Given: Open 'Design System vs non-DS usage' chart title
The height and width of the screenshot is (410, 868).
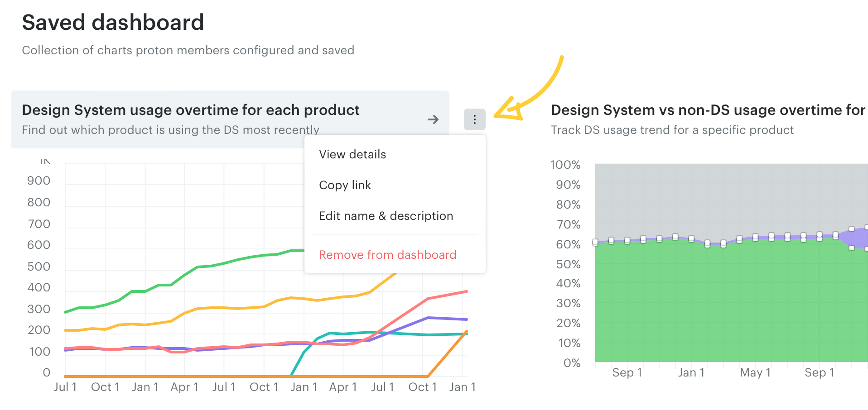Looking at the screenshot, I should click(x=708, y=110).
